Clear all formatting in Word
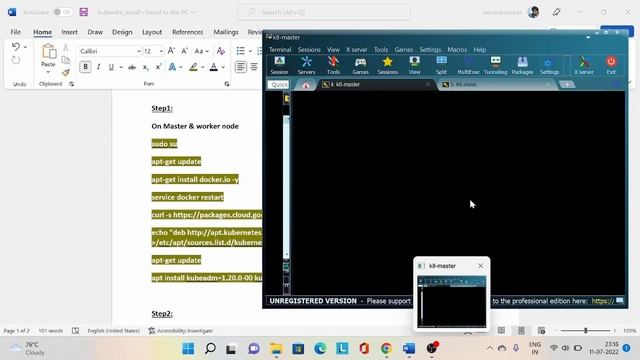The image size is (640, 360). [x=221, y=51]
